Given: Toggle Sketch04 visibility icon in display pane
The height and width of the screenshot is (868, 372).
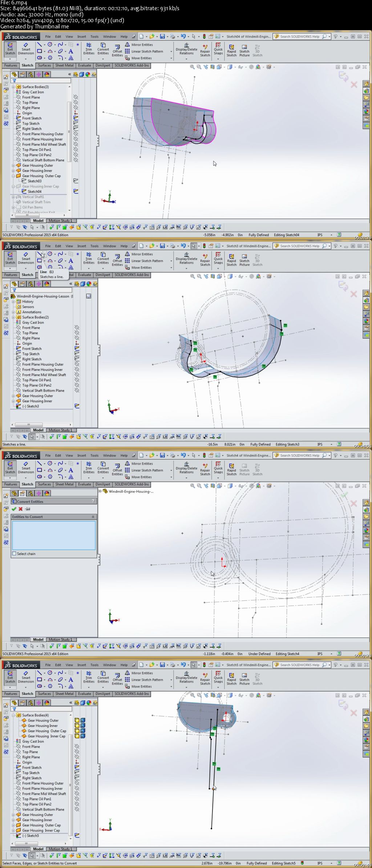Looking at the screenshot, I should (x=76, y=191).
